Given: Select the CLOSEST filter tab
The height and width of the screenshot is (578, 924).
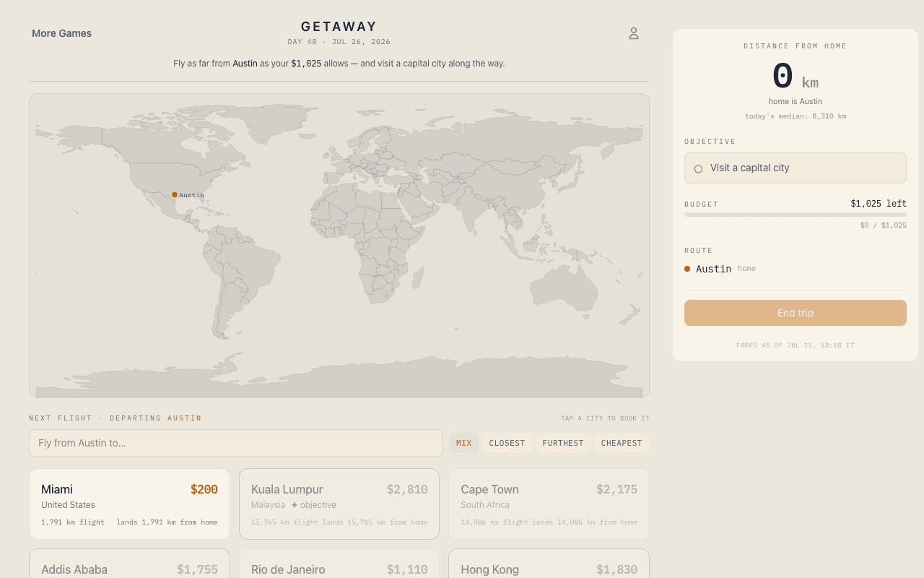Looking at the screenshot, I should point(507,443).
